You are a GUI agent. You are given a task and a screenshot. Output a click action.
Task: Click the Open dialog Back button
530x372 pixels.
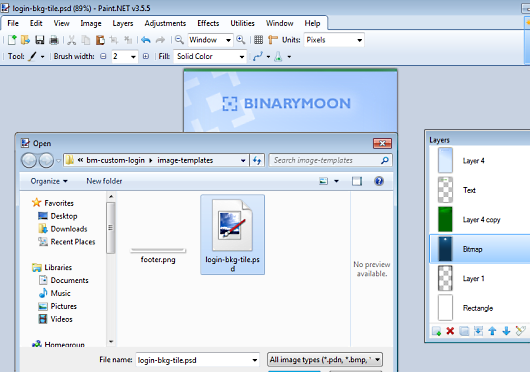(x=29, y=160)
